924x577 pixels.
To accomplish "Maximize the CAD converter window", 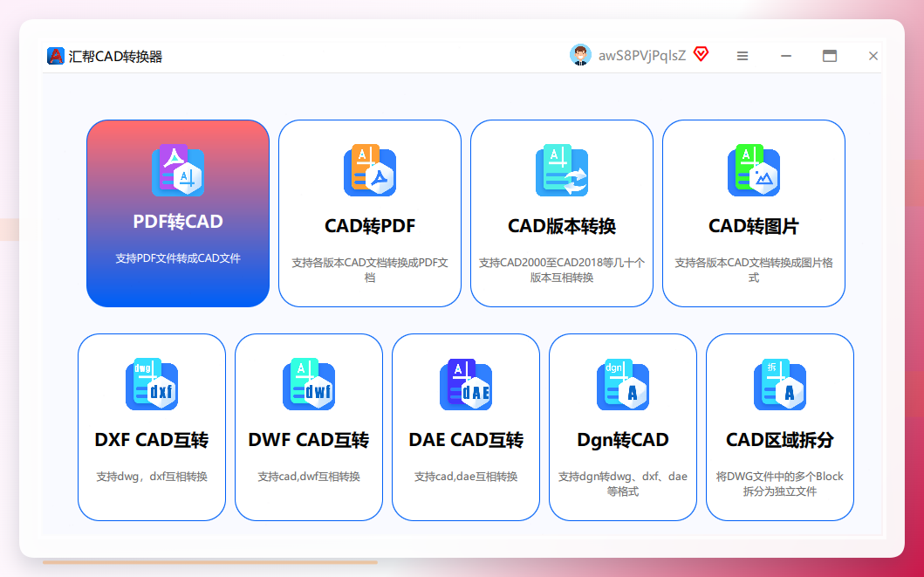I will [830, 56].
